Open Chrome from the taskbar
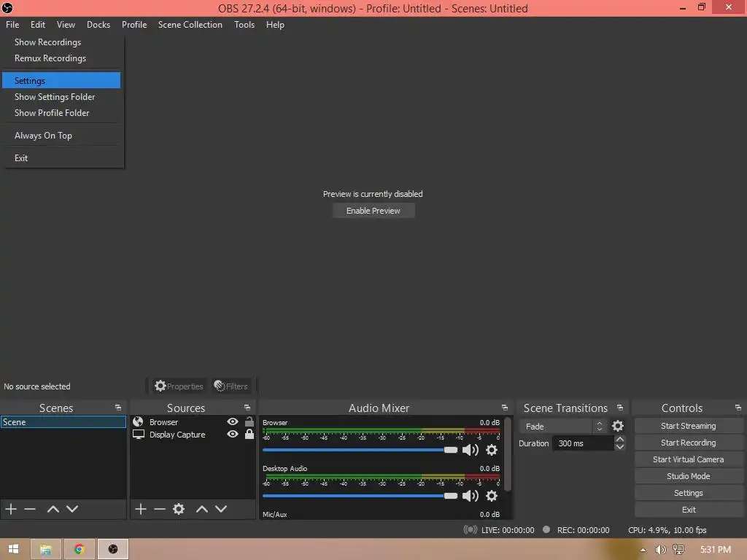The height and width of the screenshot is (560, 747). tap(79, 550)
